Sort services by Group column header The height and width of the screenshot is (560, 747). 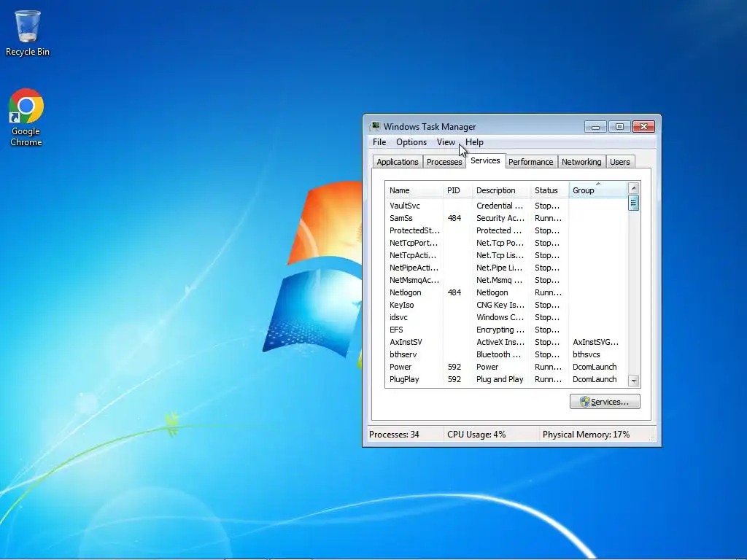coord(598,190)
